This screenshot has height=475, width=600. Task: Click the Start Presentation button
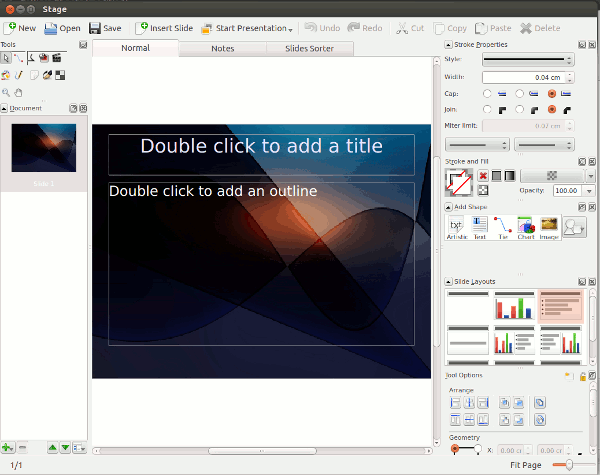point(247,28)
